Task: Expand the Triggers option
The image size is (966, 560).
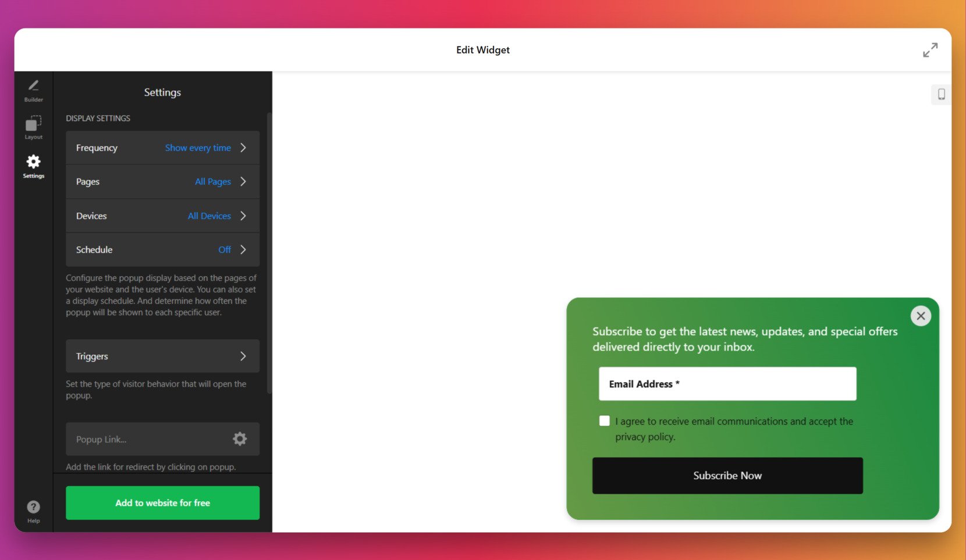Action: [162, 356]
